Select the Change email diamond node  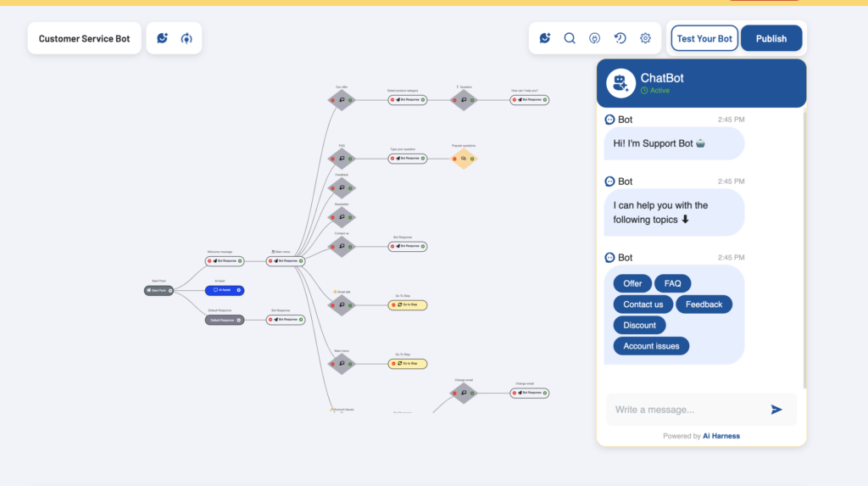click(x=464, y=394)
